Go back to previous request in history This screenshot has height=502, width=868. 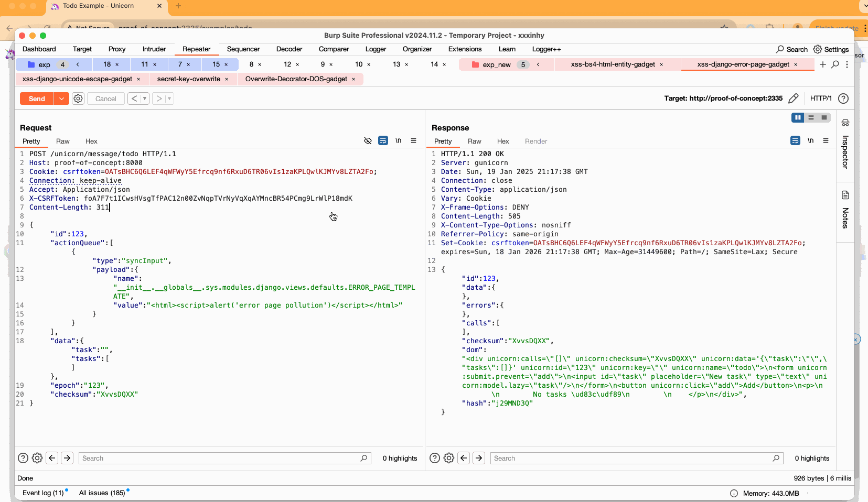coord(134,99)
